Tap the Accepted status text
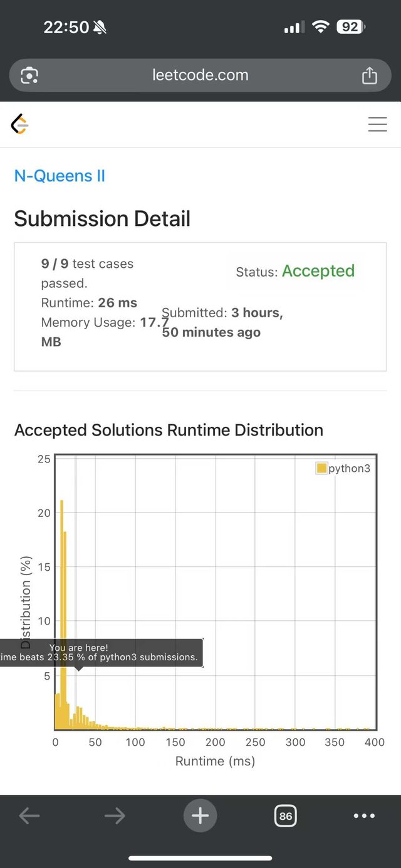Image resolution: width=401 pixels, height=868 pixels. tap(318, 271)
